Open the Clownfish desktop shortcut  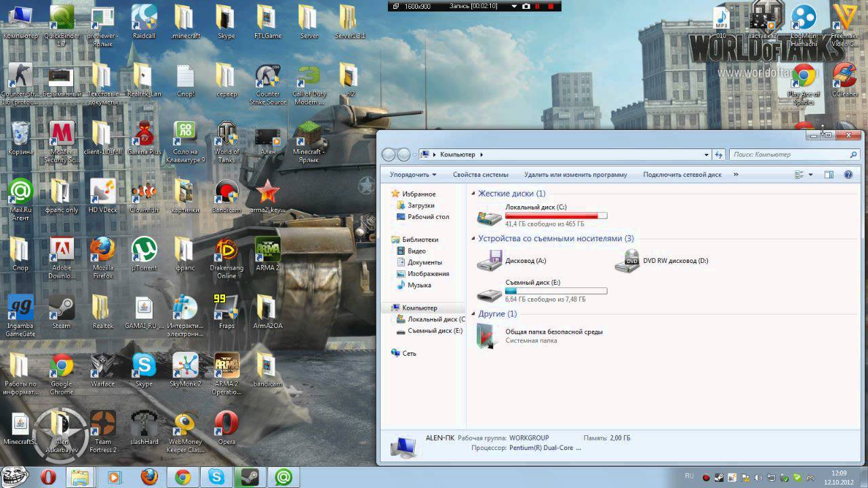(x=144, y=197)
